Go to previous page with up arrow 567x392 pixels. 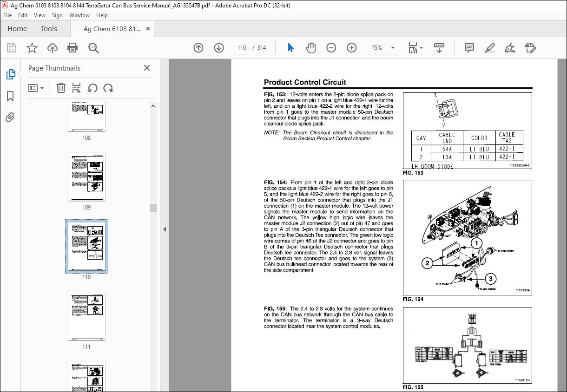click(198, 48)
